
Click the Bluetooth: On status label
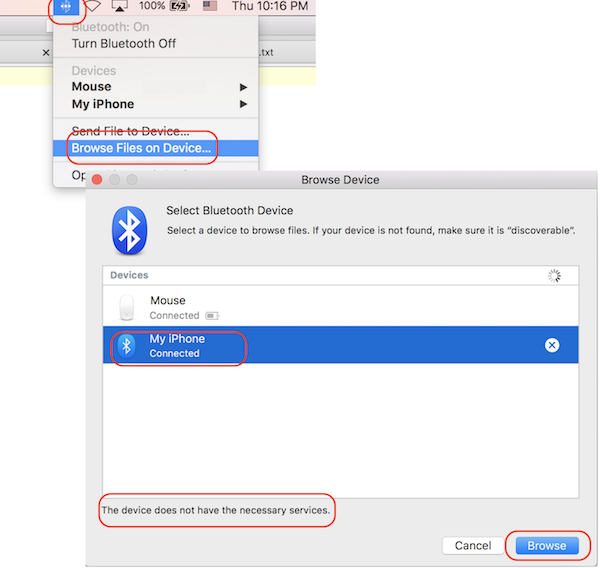pyautogui.click(x=110, y=27)
